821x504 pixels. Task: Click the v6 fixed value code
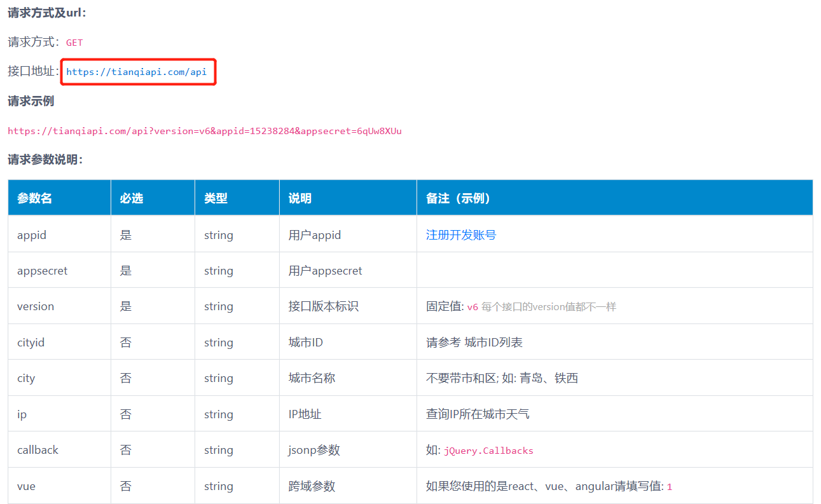click(473, 306)
